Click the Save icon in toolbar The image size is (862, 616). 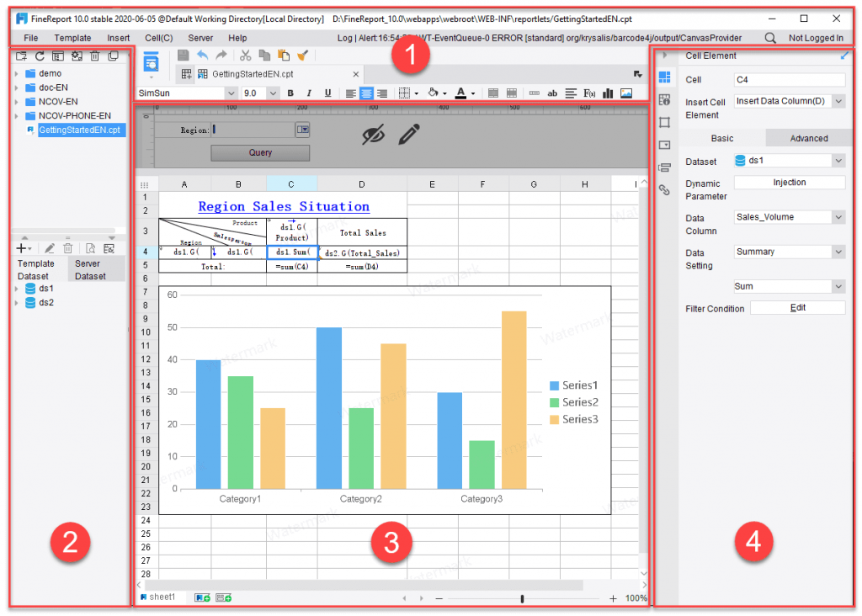(x=183, y=56)
